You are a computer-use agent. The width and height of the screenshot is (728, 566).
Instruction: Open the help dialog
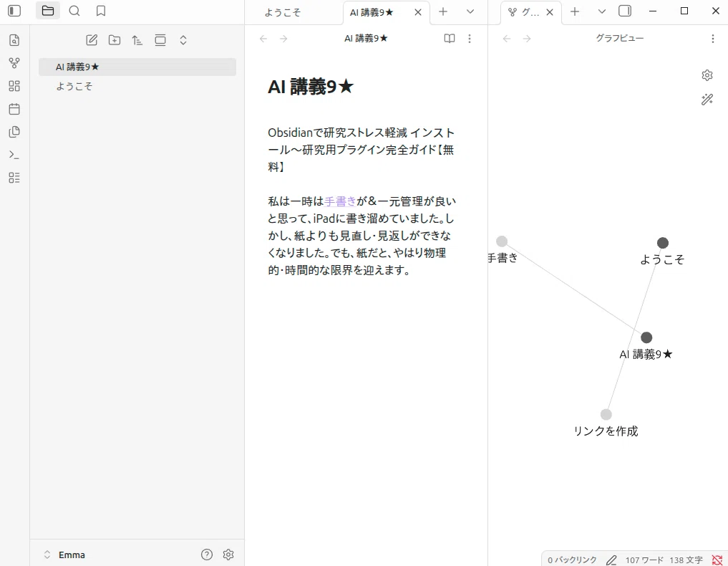coord(207,555)
